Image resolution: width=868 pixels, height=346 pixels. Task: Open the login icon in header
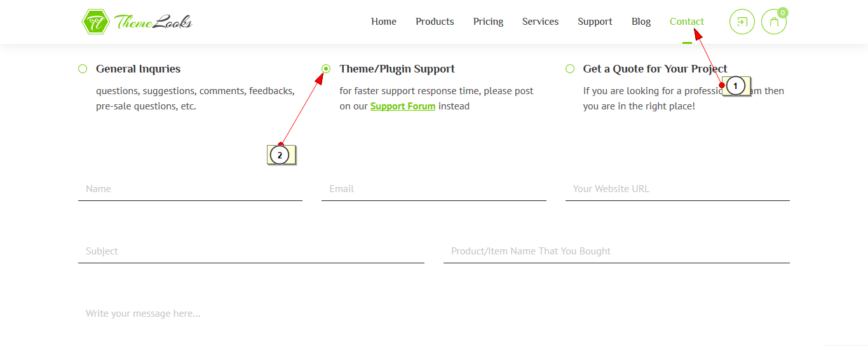pos(742,22)
